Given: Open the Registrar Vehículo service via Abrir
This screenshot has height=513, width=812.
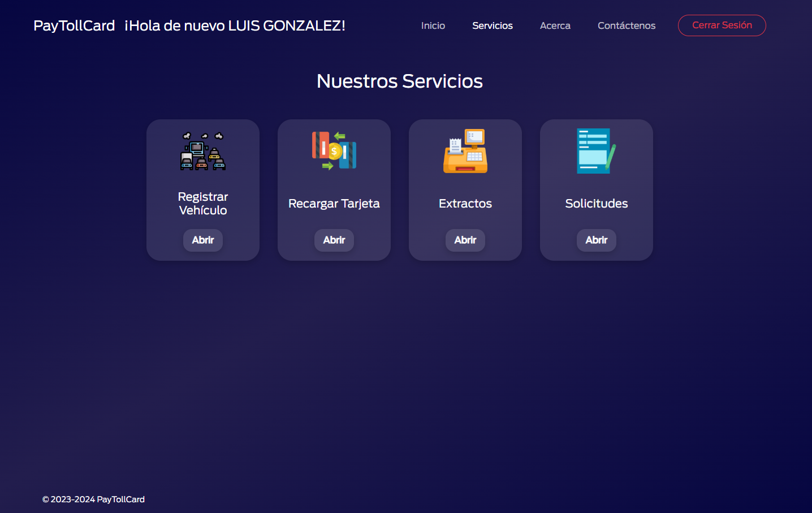Looking at the screenshot, I should pos(203,240).
